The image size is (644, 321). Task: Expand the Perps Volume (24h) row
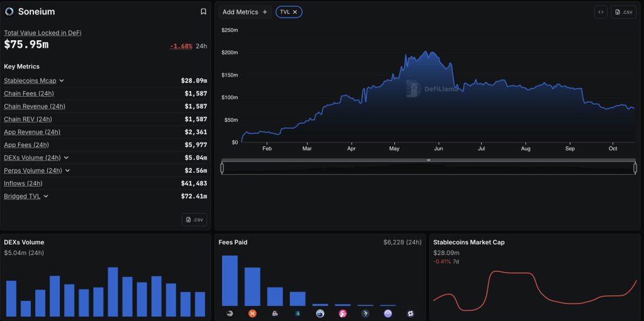[x=67, y=171]
